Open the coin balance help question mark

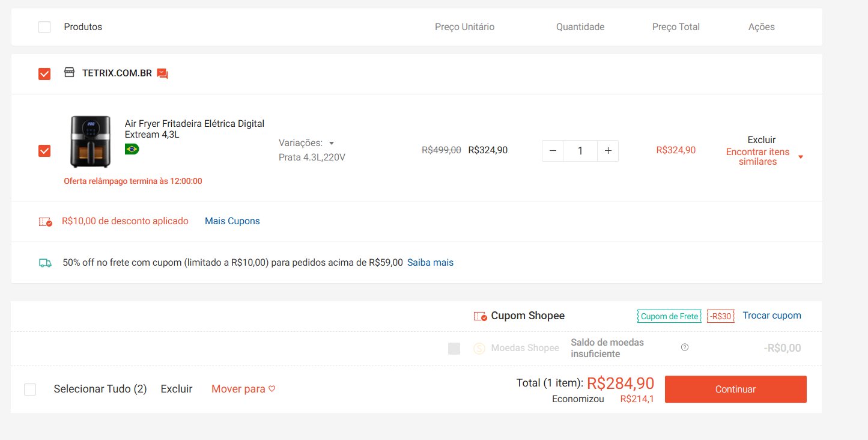[x=685, y=347]
